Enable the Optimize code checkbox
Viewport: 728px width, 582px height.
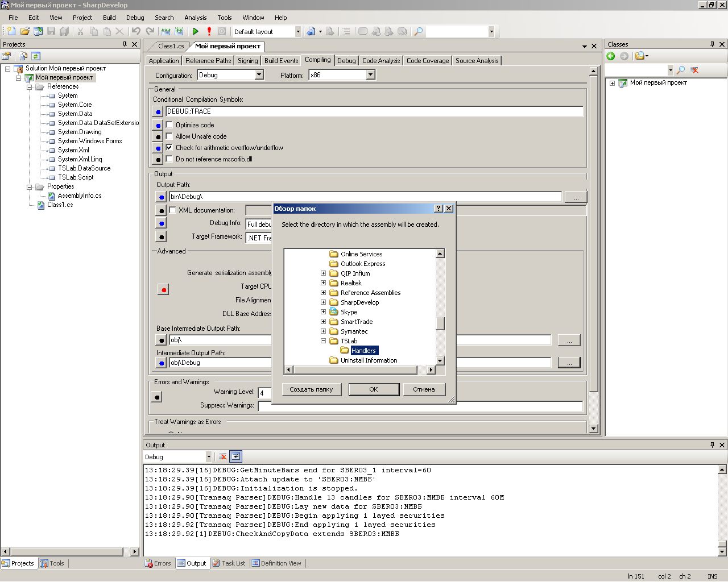[169, 125]
